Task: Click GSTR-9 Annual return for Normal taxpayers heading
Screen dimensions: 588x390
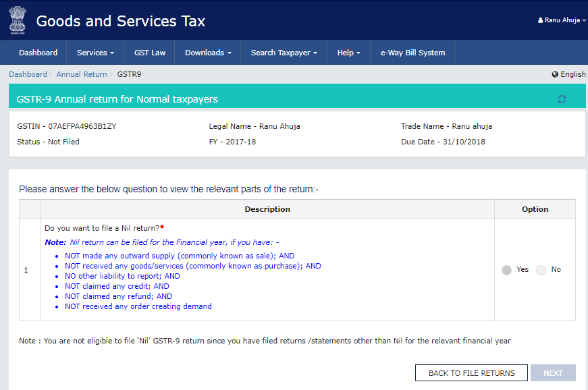Action: point(117,99)
